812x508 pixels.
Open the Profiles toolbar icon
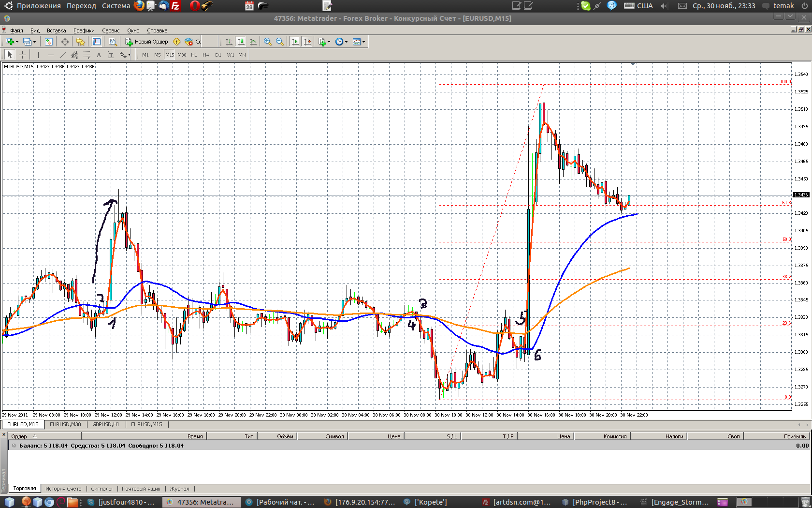click(x=27, y=42)
